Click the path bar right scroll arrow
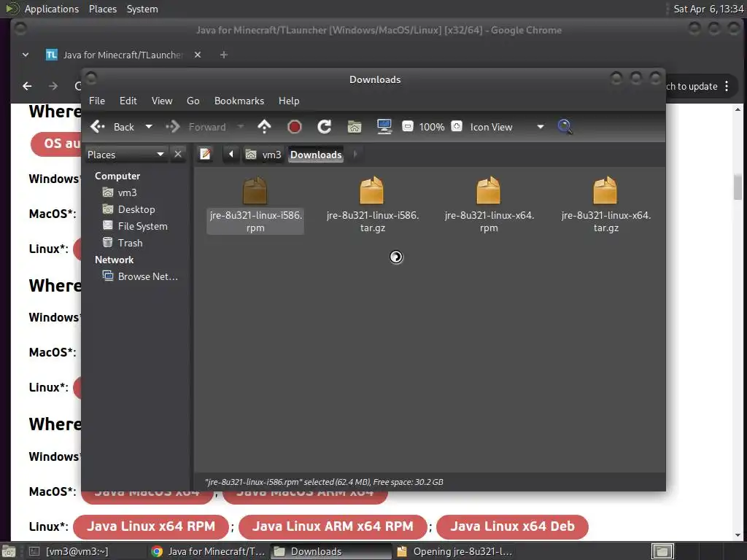Screen dimensions: 747x560 tap(355, 155)
